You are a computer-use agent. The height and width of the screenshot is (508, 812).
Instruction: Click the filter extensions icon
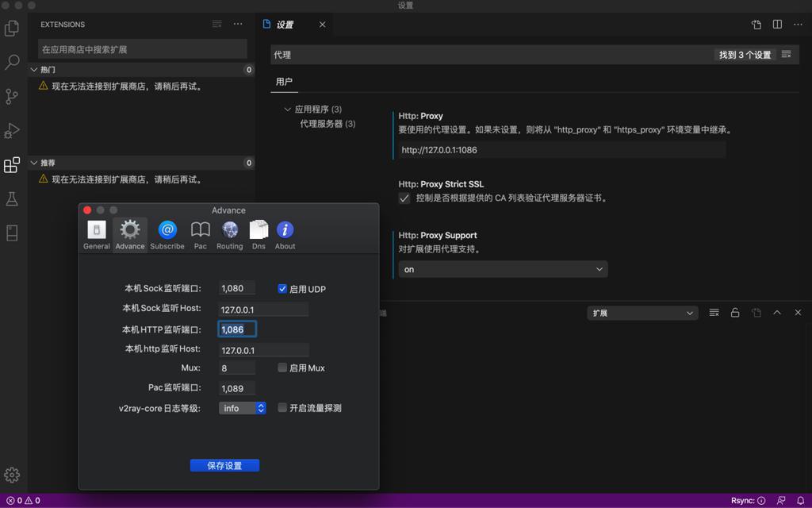217,24
